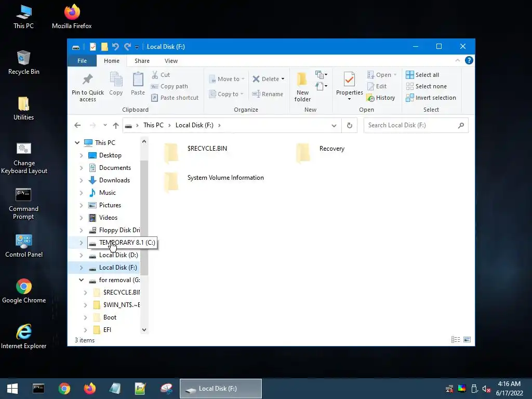Collapse the for removal (G:) node
This screenshot has height=399, width=532.
coord(81,280)
